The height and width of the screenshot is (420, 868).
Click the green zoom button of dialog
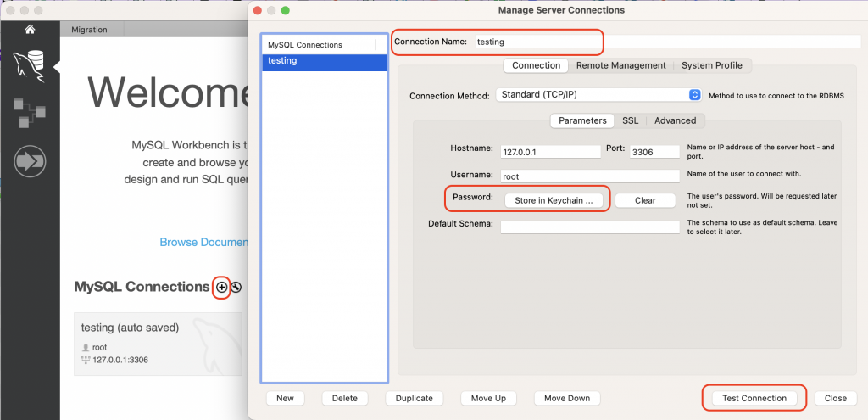click(x=286, y=10)
